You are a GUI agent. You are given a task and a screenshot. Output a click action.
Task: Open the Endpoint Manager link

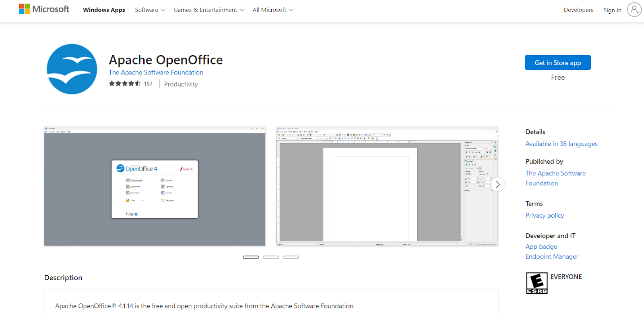(552, 257)
